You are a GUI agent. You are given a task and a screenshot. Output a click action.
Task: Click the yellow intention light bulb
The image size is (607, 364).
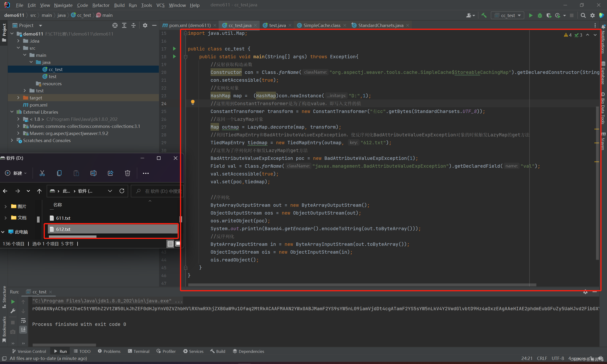pyautogui.click(x=193, y=102)
